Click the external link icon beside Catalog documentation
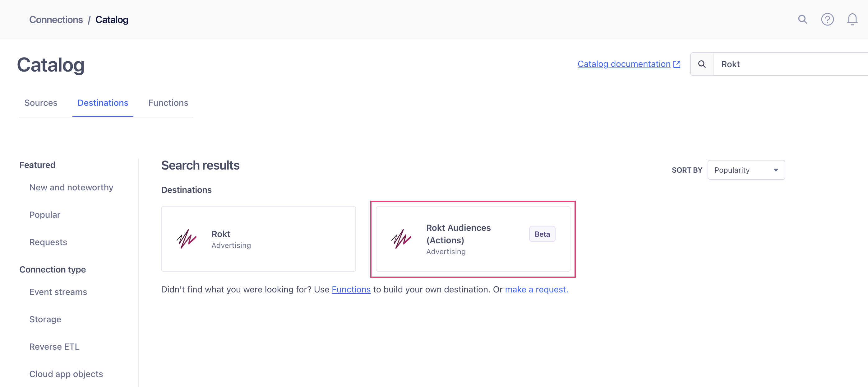The width and height of the screenshot is (868, 387). (676, 64)
